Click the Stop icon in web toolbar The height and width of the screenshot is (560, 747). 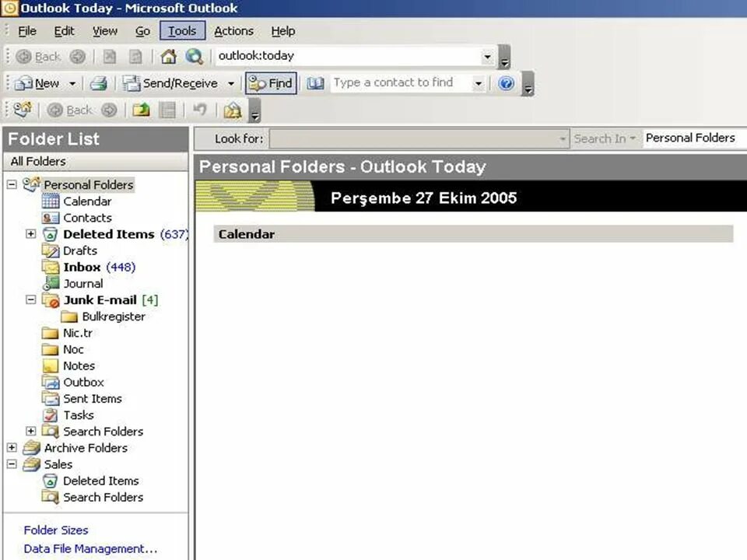[x=110, y=57]
